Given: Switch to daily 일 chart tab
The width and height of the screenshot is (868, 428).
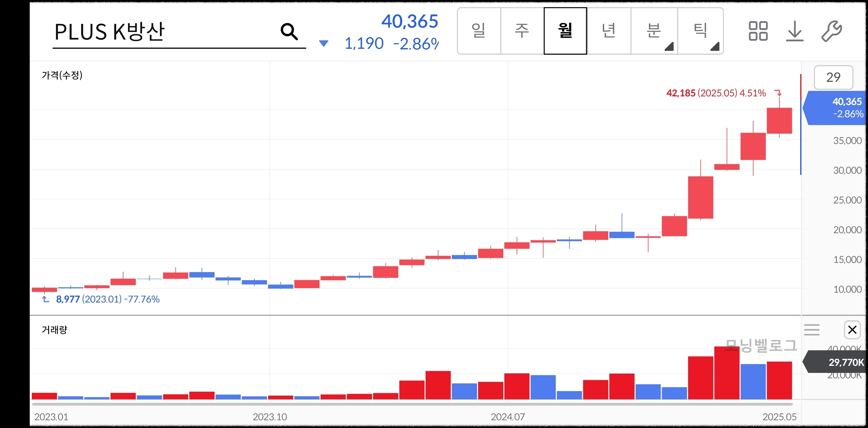Looking at the screenshot, I should (479, 31).
